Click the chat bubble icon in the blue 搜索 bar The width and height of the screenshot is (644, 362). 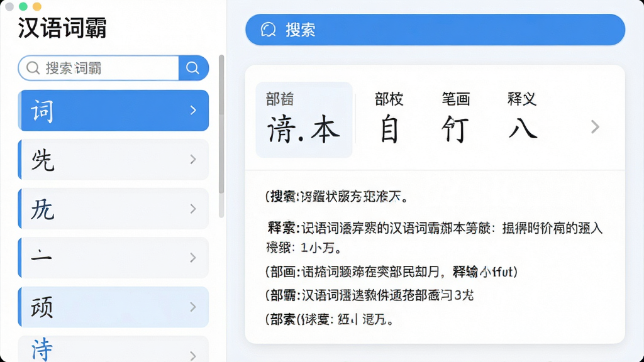pos(268,30)
